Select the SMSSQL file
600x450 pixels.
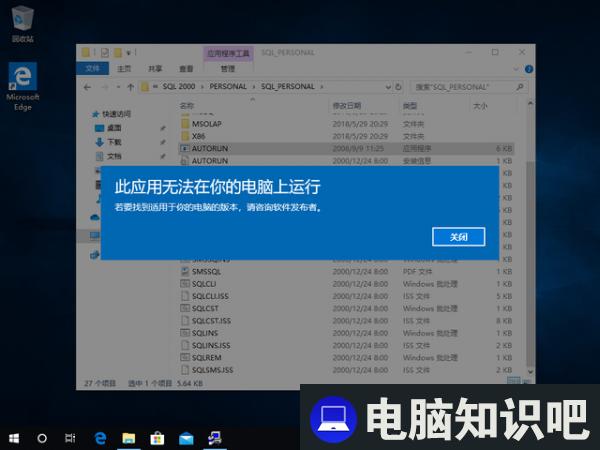pos(346,271)
